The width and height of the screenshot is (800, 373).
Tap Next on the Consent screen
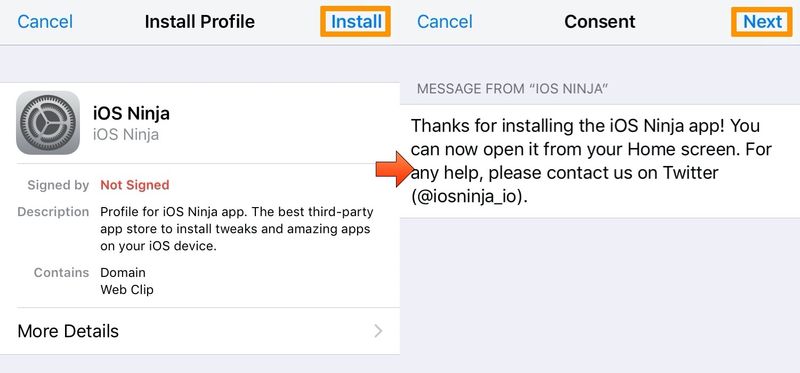[x=762, y=21]
